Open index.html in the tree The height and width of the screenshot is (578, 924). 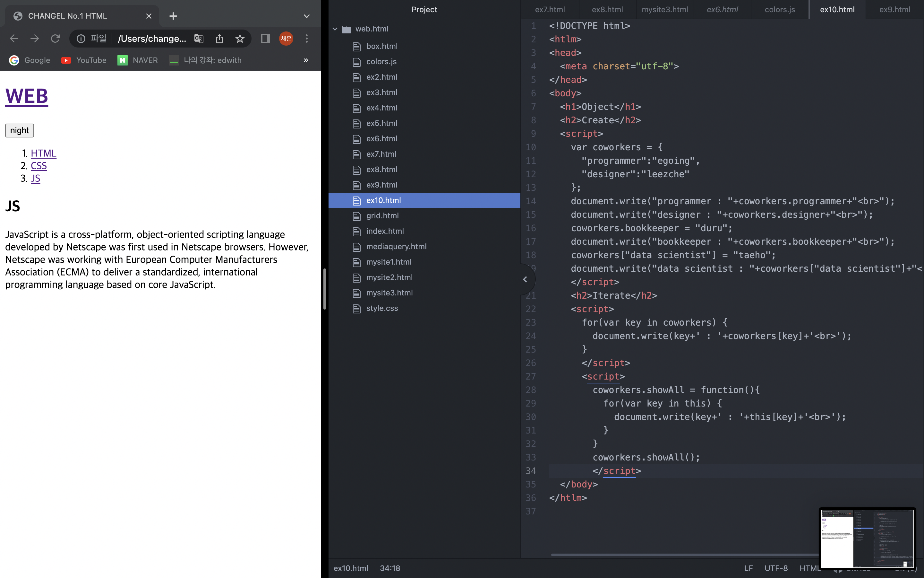[385, 231]
